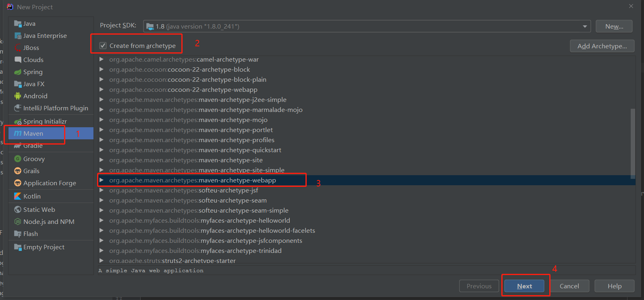This screenshot has height=300, width=644.
Task: Expand softeu-archetype-jsf node
Action: (x=102, y=190)
